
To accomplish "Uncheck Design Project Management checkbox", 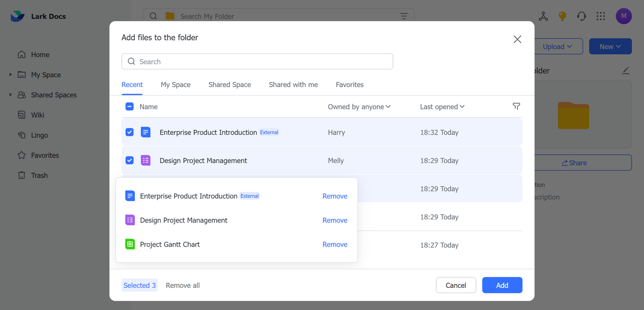I will (129, 161).
